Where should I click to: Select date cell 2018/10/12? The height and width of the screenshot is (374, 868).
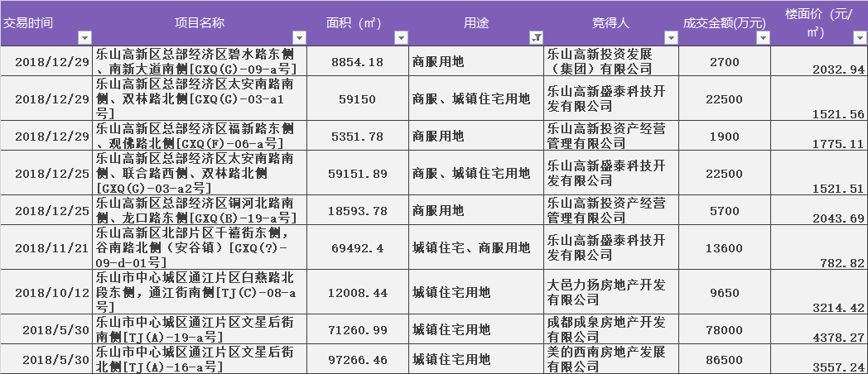[46, 292]
